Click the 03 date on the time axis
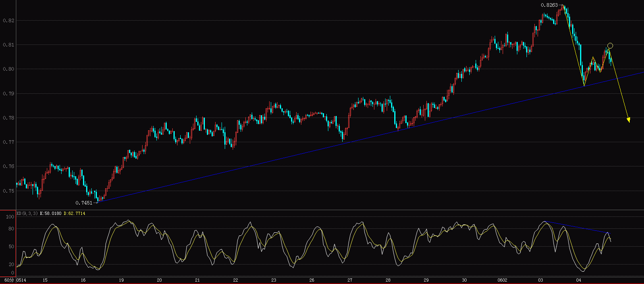 540,280
